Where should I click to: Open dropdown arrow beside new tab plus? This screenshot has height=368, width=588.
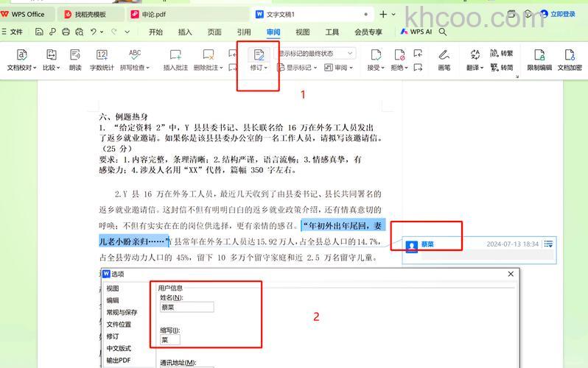(393, 14)
